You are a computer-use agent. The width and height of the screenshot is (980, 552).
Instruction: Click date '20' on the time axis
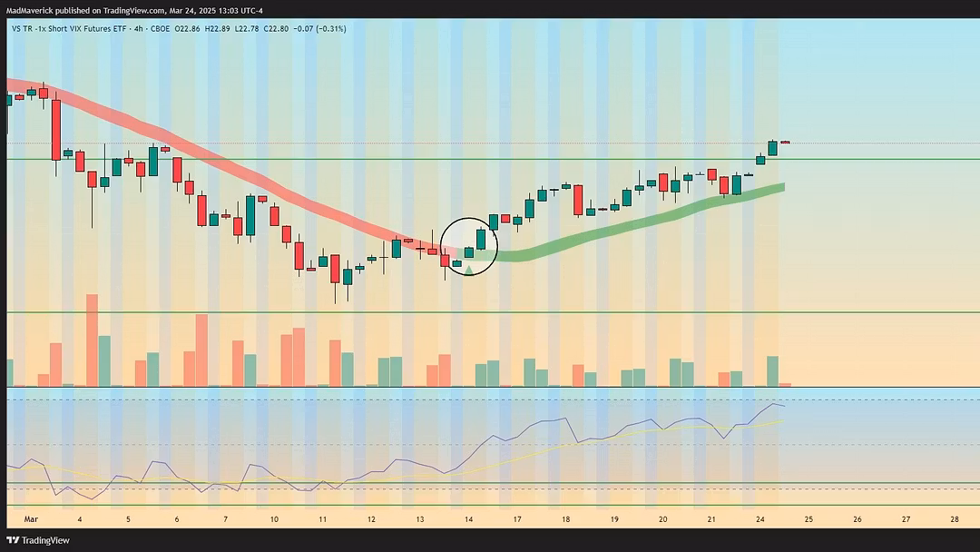tap(662, 519)
